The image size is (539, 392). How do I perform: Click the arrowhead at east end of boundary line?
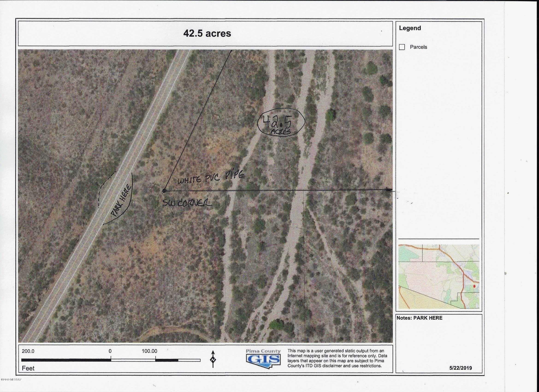389,190
